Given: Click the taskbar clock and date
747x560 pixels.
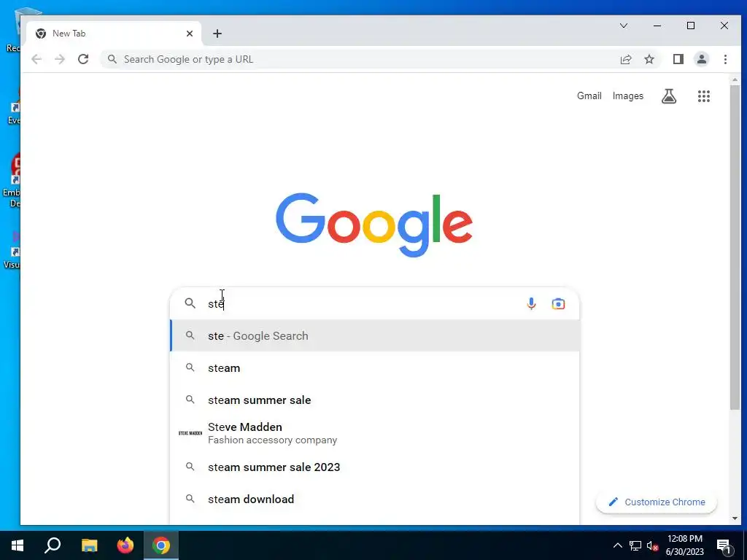Looking at the screenshot, I should click(x=684, y=545).
